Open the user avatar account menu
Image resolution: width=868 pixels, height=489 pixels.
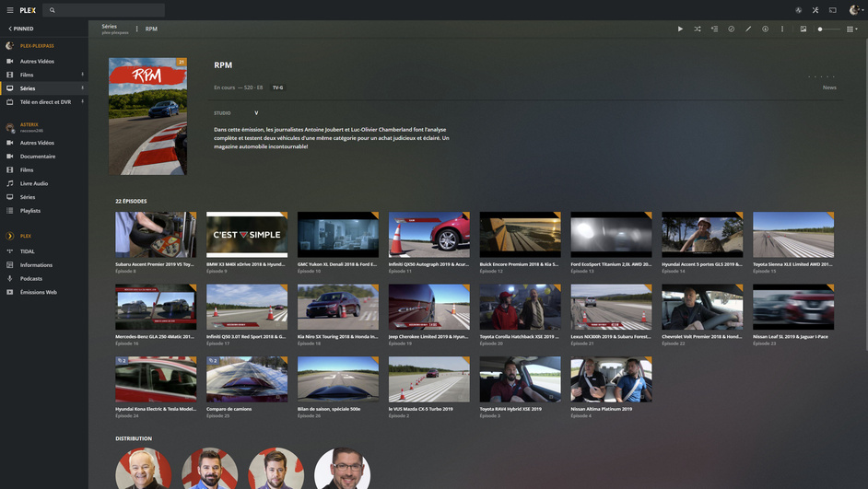coord(856,10)
